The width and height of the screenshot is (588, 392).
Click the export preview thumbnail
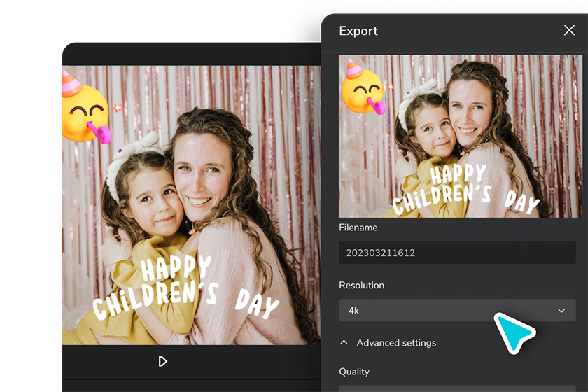click(461, 136)
